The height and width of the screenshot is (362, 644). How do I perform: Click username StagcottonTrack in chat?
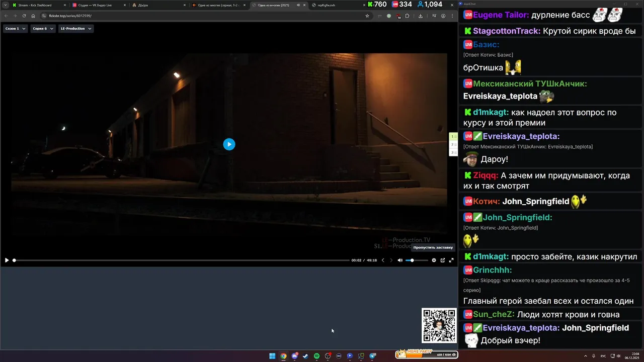(x=507, y=31)
